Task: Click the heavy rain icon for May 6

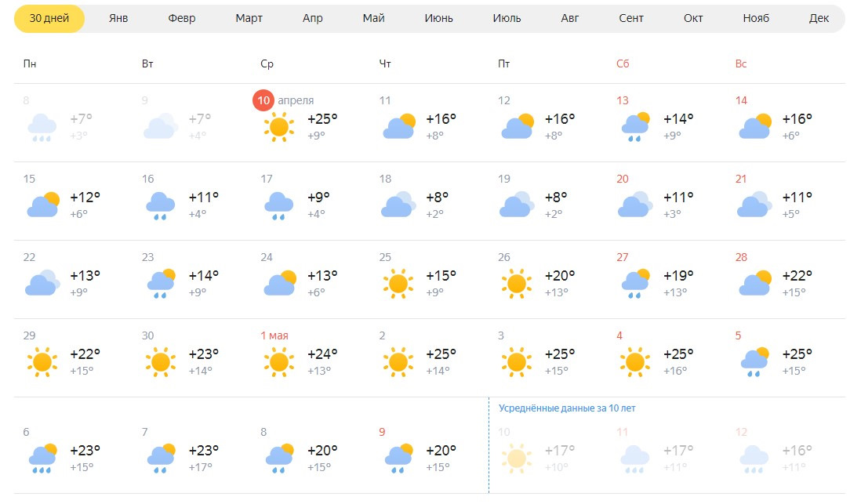Action: 42,457
